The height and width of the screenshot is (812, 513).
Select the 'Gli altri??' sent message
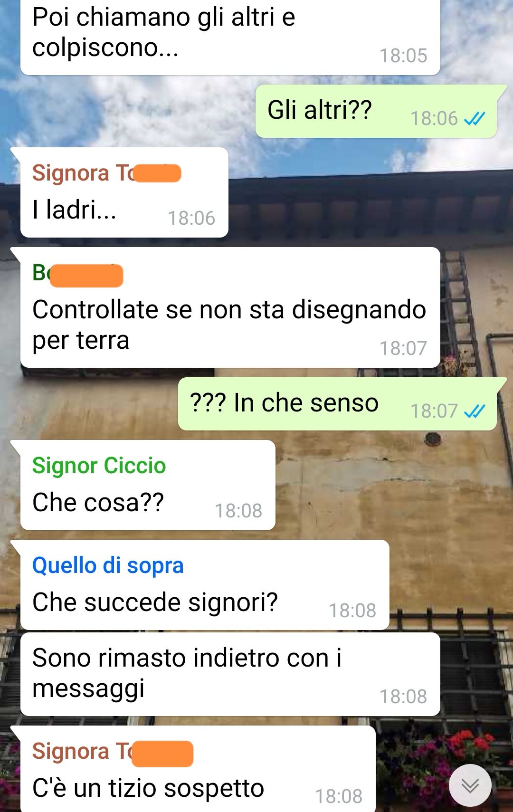coord(376,111)
